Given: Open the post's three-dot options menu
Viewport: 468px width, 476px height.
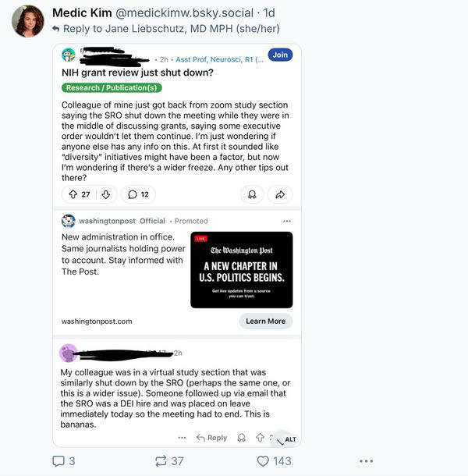Looking at the screenshot, I should (x=366, y=461).
